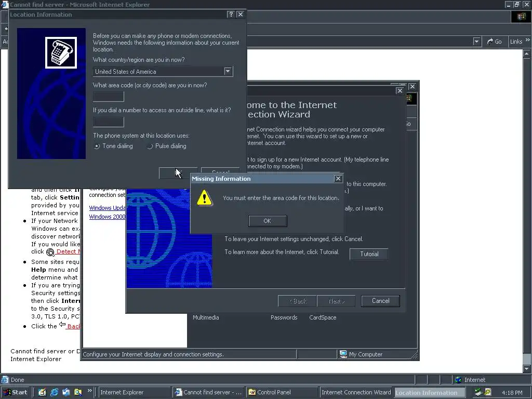The image size is (532, 399).
Task: Click the fourth quick launch magnifier icon
Action: coord(78,392)
